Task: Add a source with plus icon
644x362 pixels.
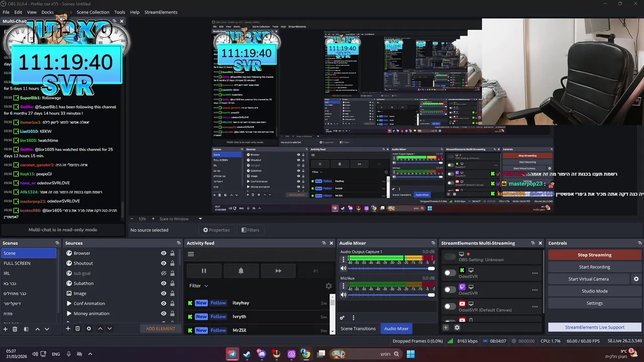Action: pyautogui.click(x=68, y=329)
